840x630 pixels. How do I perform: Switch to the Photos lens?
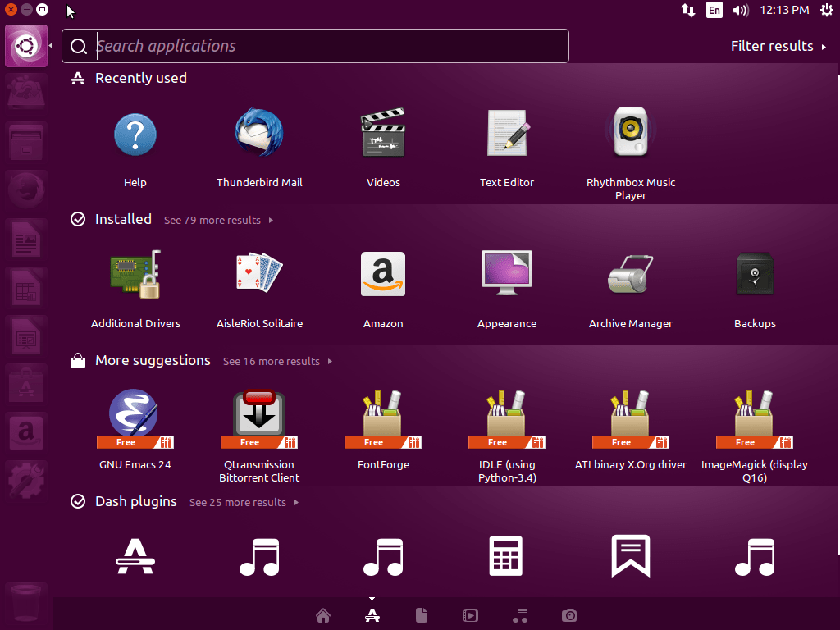(x=569, y=615)
